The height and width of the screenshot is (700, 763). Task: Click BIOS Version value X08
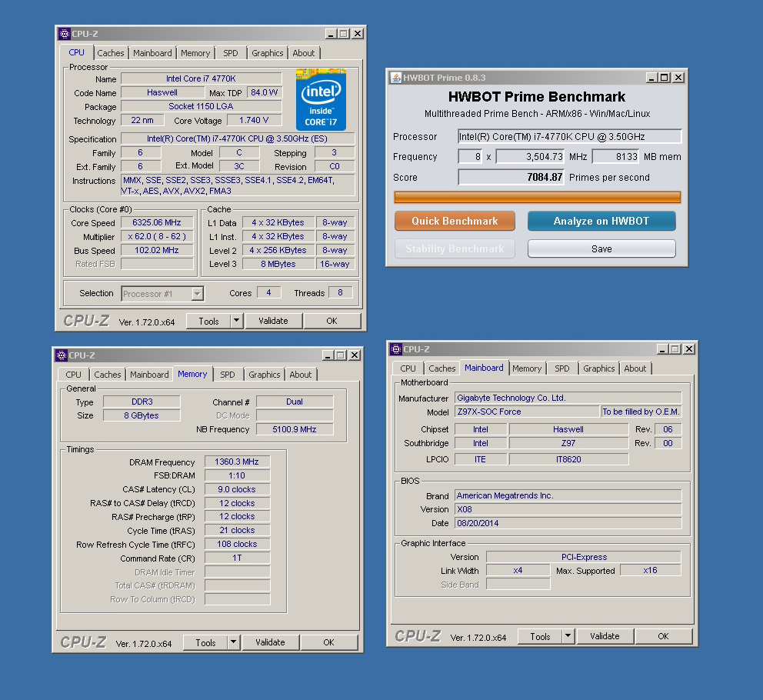coord(568,509)
